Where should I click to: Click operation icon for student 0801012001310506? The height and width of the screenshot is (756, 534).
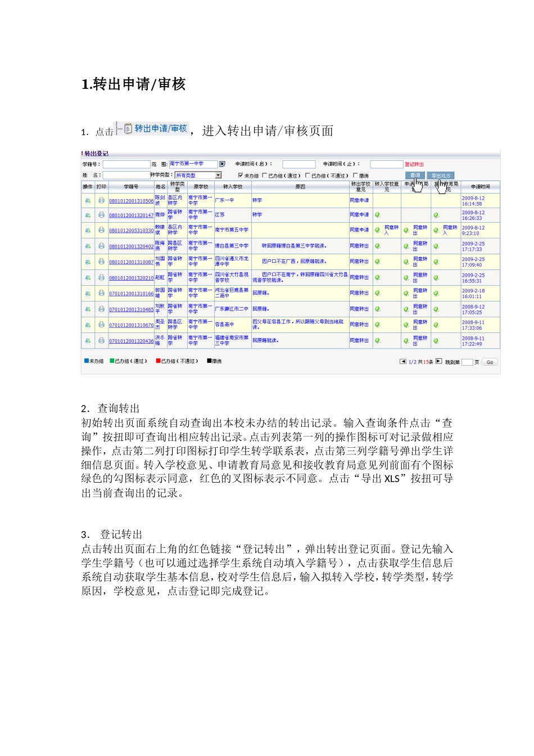point(88,200)
